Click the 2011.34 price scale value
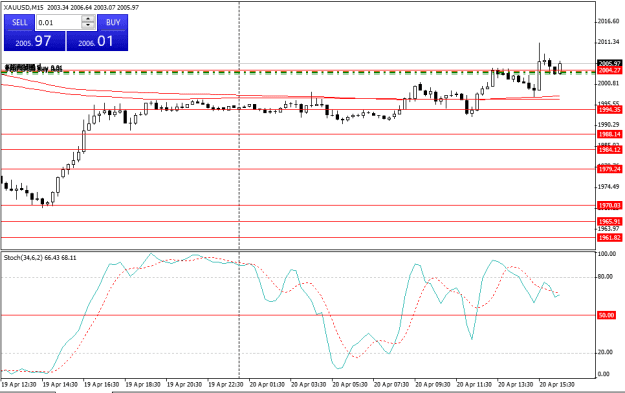The height and width of the screenshot is (393, 625). (x=609, y=42)
